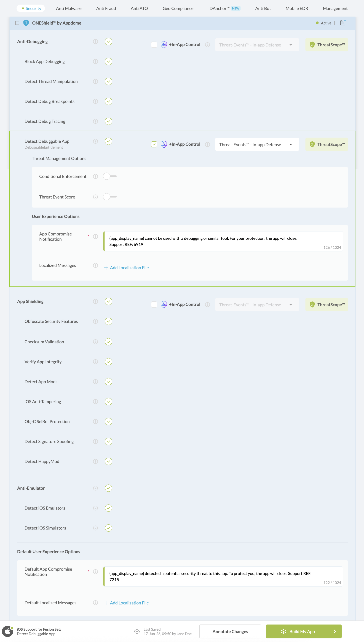Open info icon for Detect Debuggable App
This screenshot has width=364, height=642.
(x=95, y=141)
